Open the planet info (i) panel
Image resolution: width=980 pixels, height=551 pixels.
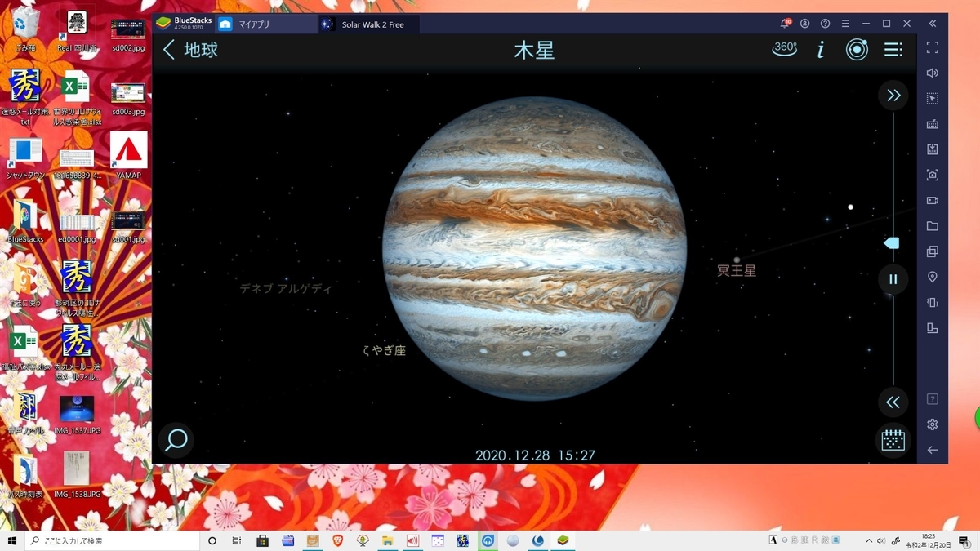pos(821,50)
